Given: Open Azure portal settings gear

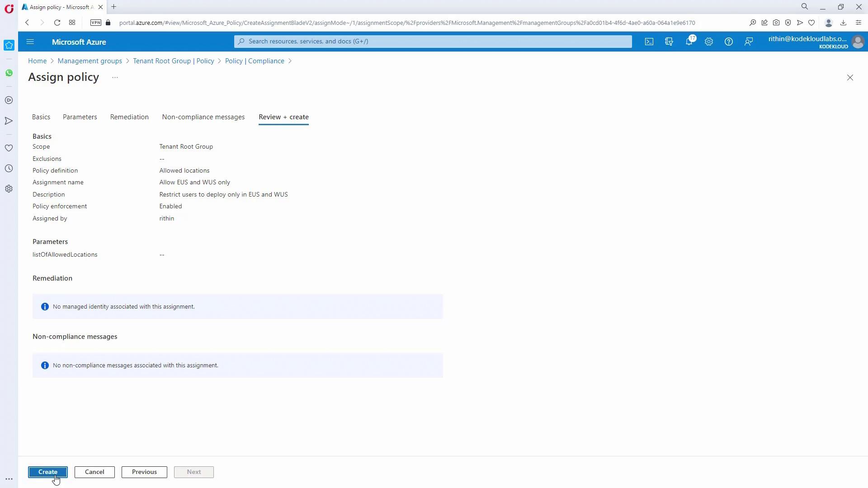Looking at the screenshot, I should pos(709,42).
